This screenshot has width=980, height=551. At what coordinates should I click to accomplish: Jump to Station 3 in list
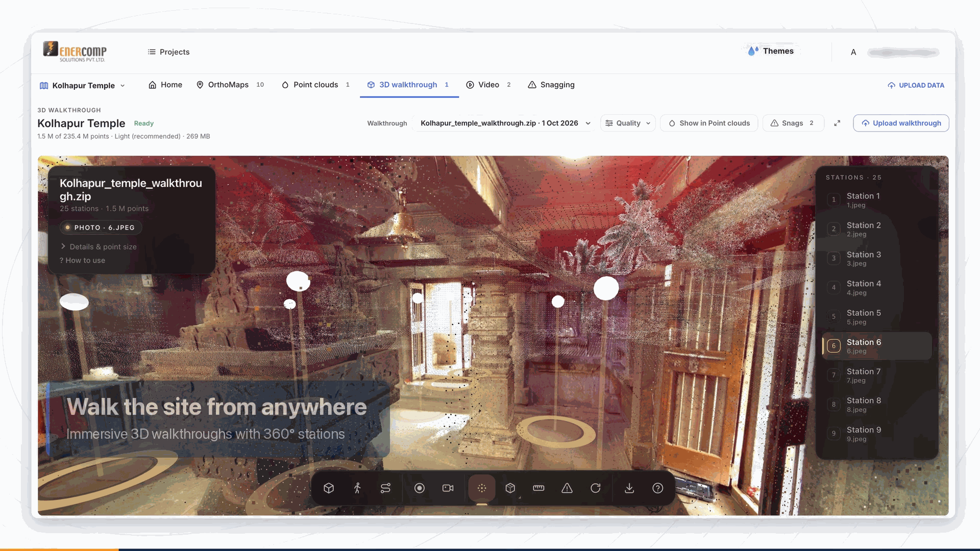tap(877, 259)
